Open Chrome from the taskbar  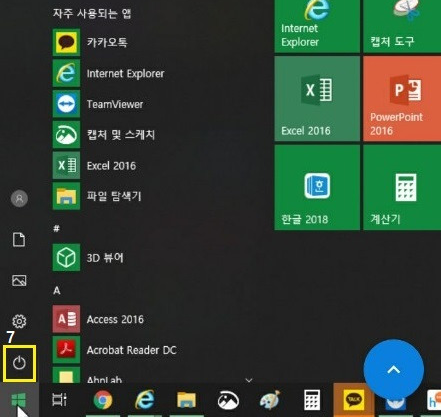pyautogui.click(x=103, y=400)
